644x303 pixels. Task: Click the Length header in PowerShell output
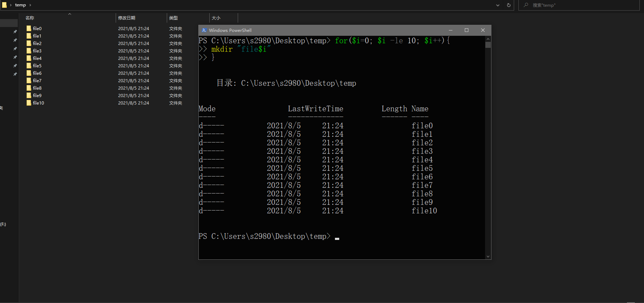394,109
